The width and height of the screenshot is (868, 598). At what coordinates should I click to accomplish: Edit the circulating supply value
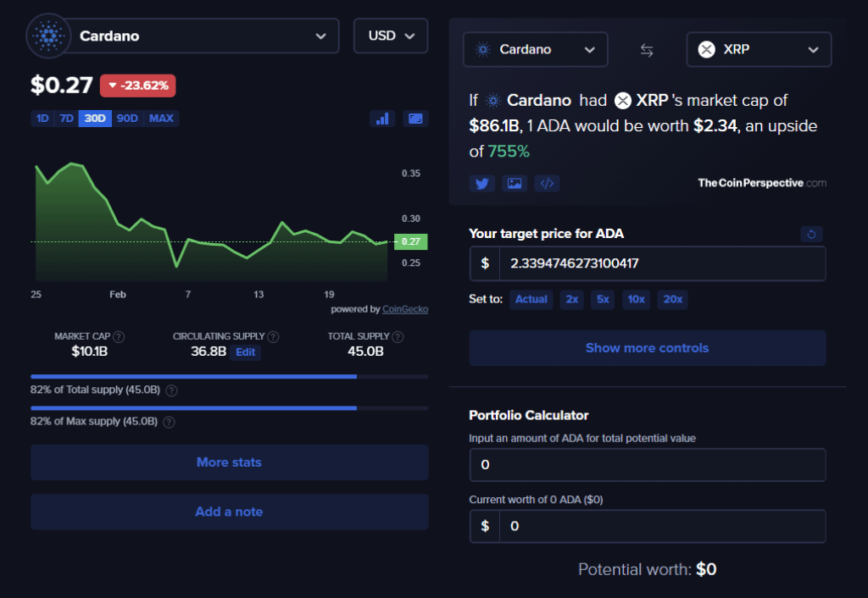245,352
